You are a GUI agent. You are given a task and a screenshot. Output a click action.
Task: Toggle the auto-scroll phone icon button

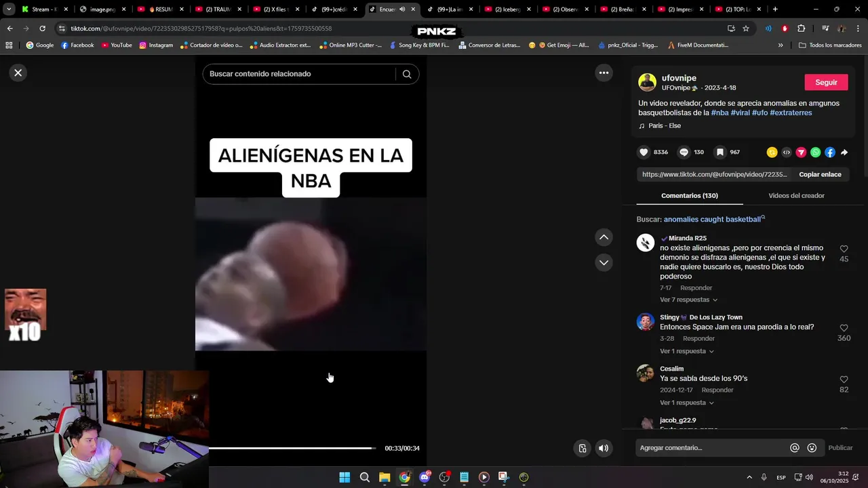[582, 448]
